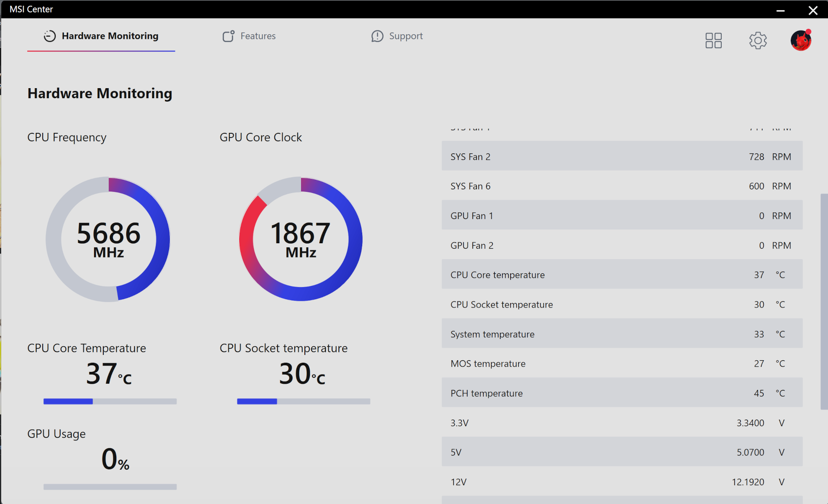Select the 12V voltage row
The width and height of the screenshot is (828, 504).
[622, 481]
